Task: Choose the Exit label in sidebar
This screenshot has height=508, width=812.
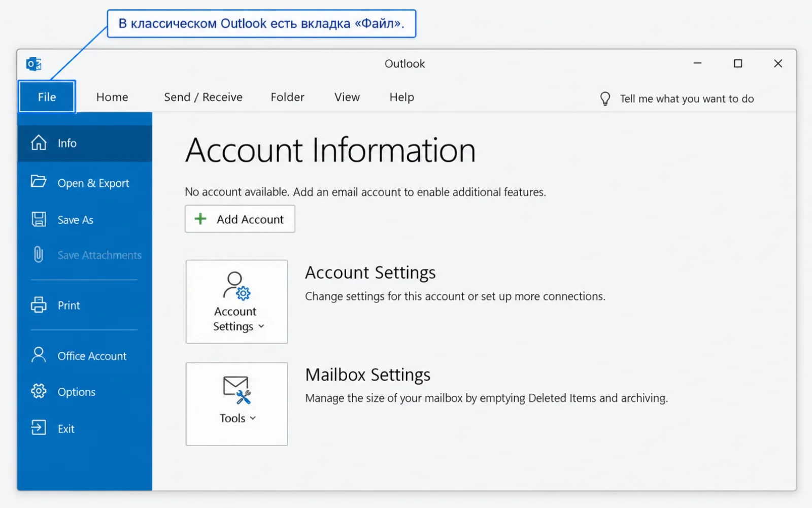Action: 66,429
